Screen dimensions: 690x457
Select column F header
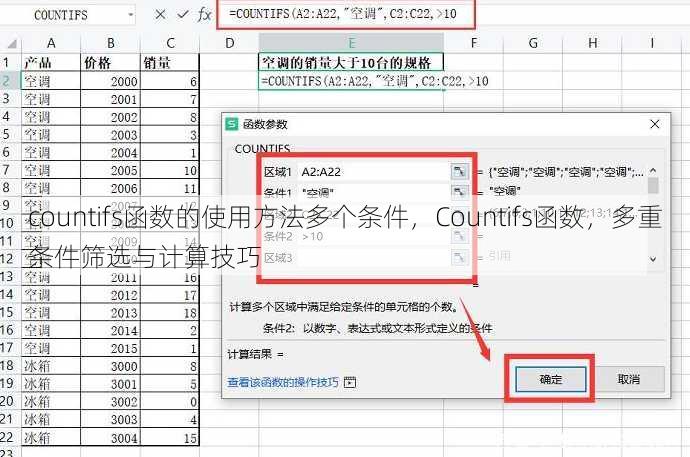473,43
